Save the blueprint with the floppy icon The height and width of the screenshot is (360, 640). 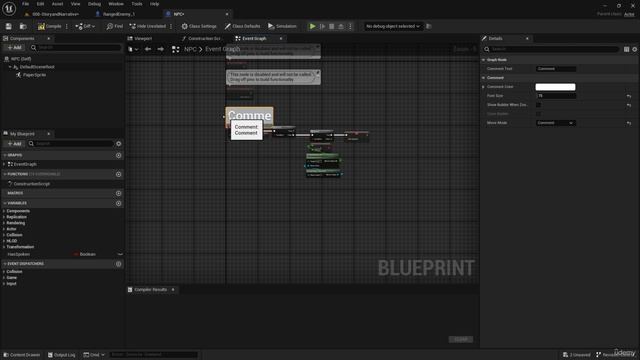tap(9, 26)
